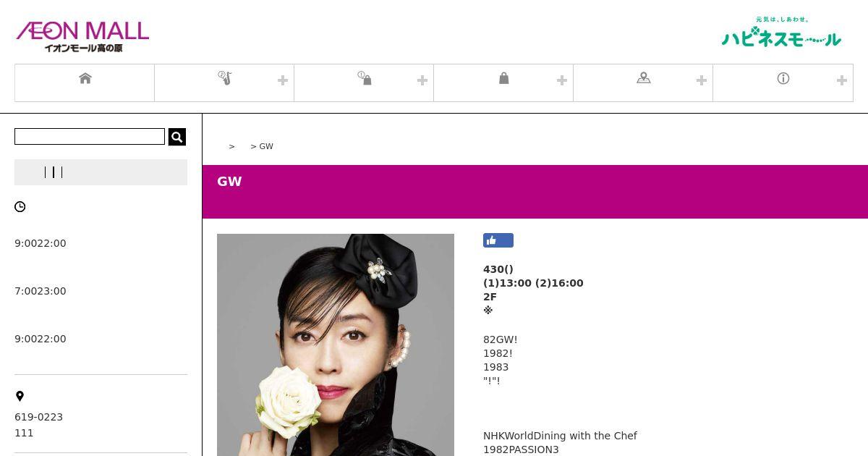This screenshot has width=868, height=456.
Task: Select the gray sidebar options bar
Action: click(x=101, y=172)
